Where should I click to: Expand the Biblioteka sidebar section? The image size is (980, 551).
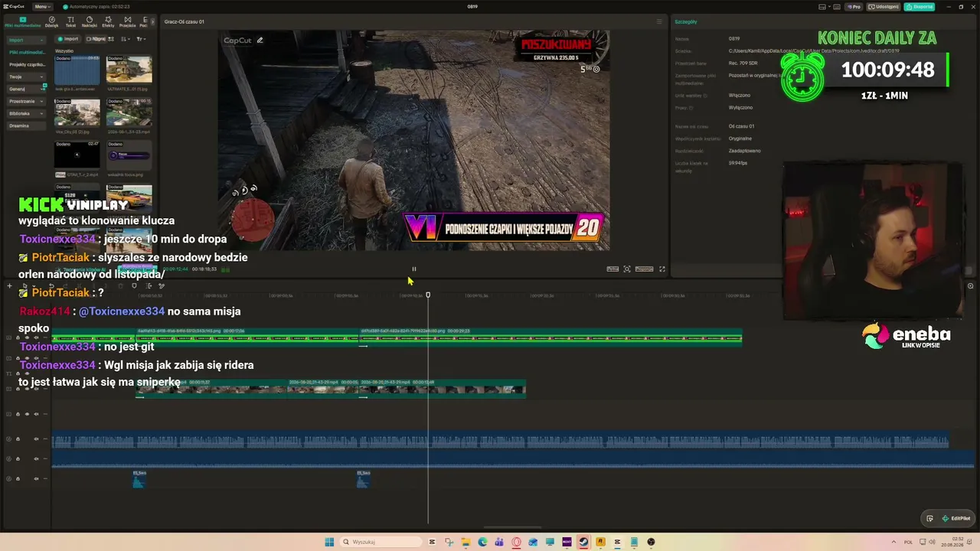click(x=25, y=113)
